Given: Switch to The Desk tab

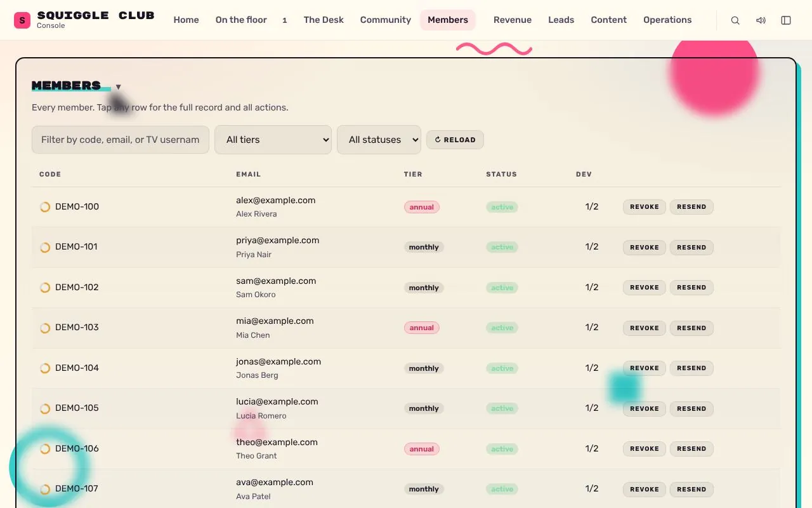Looking at the screenshot, I should click(x=324, y=20).
